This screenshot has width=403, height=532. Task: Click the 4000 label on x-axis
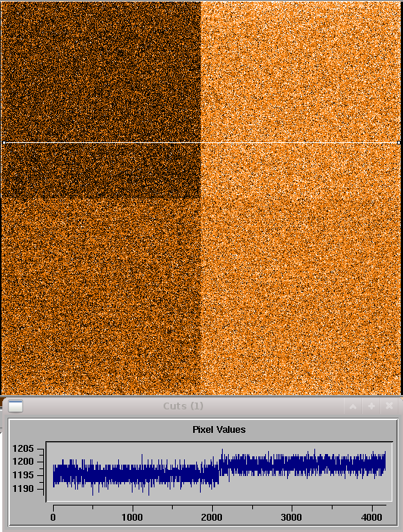point(371,517)
